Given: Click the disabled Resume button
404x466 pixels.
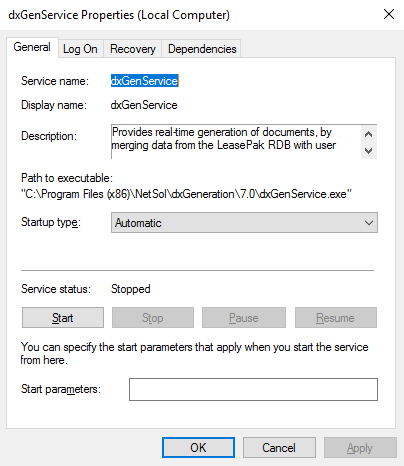Looking at the screenshot, I should coord(336,318).
